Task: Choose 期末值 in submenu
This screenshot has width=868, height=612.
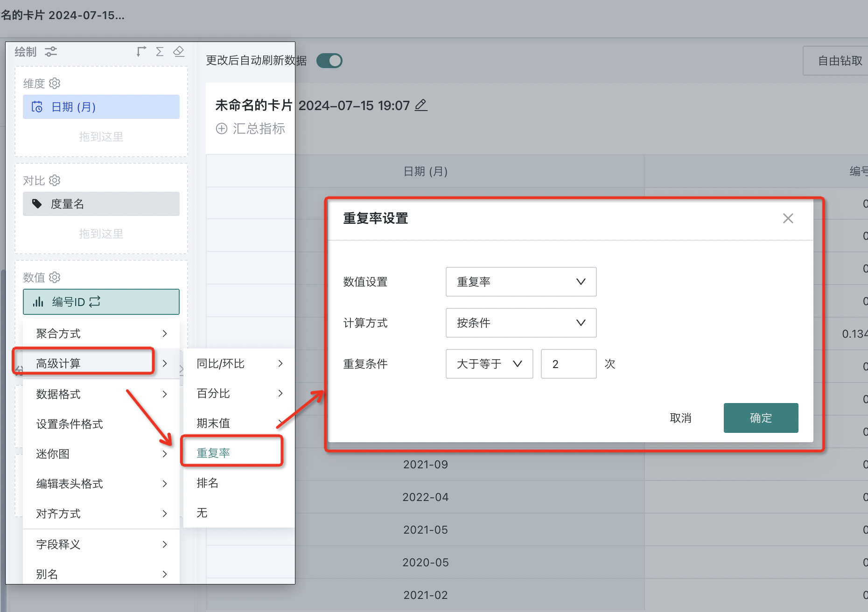Action: 239,423
